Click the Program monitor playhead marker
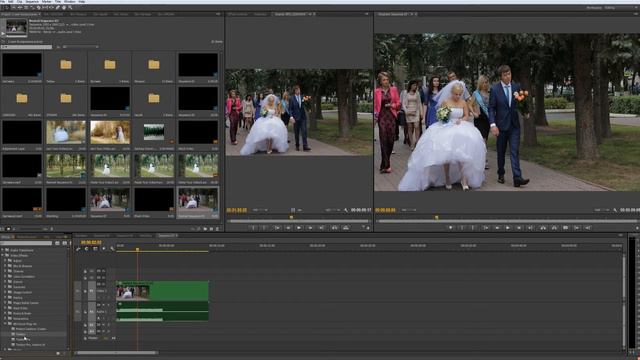Image resolution: width=640 pixels, height=360 pixels. pyautogui.click(x=436, y=218)
